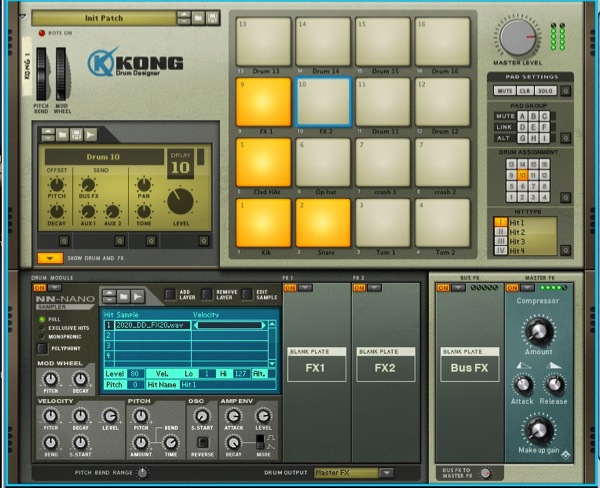The height and width of the screenshot is (488, 600).
Task: Open the FX1 slot type dropdown arrow
Action: pyautogui.click(x=305, y=287)
